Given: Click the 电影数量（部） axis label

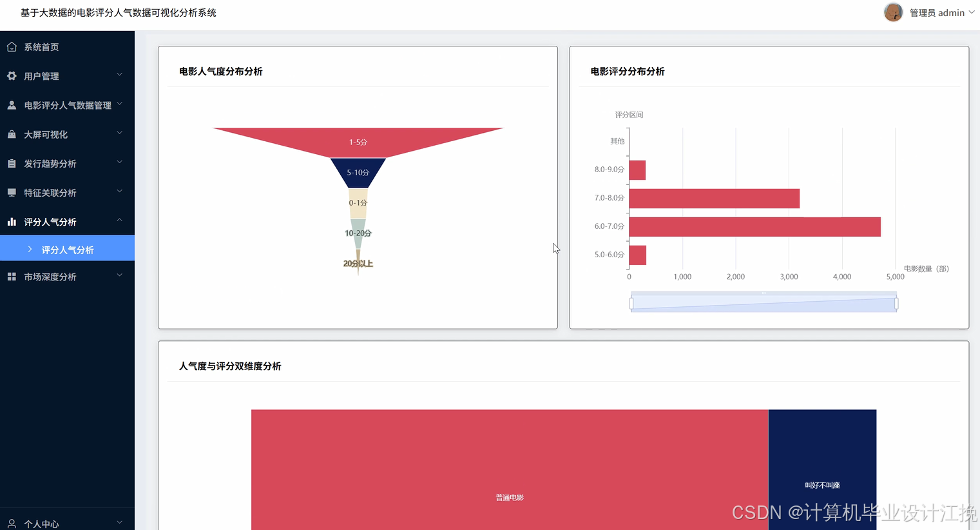Looking at the screenshot, I should click(927, 269).
